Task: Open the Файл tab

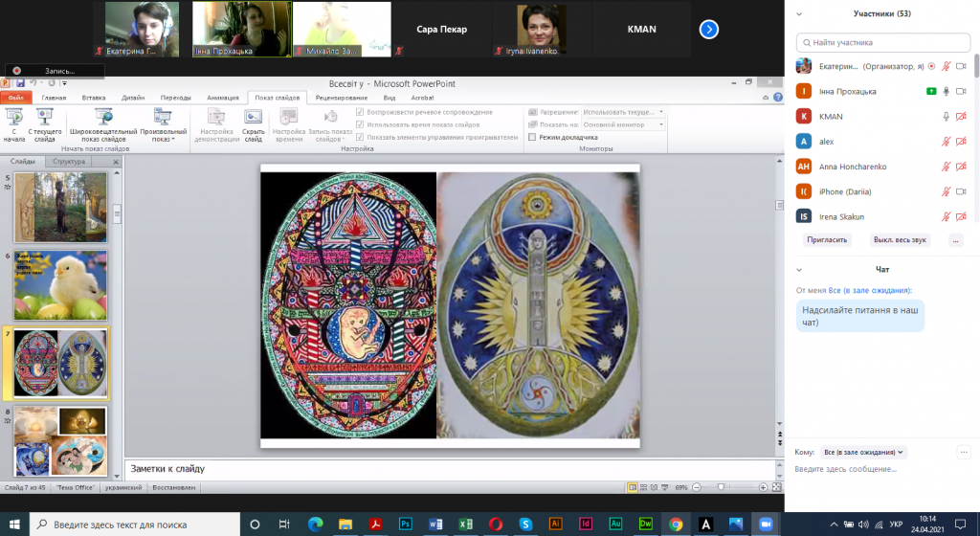Action: (x=15, y=98)
